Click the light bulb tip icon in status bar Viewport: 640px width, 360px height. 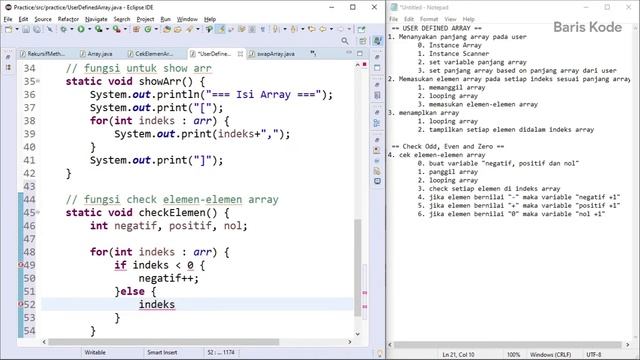(x=380, y=353)
